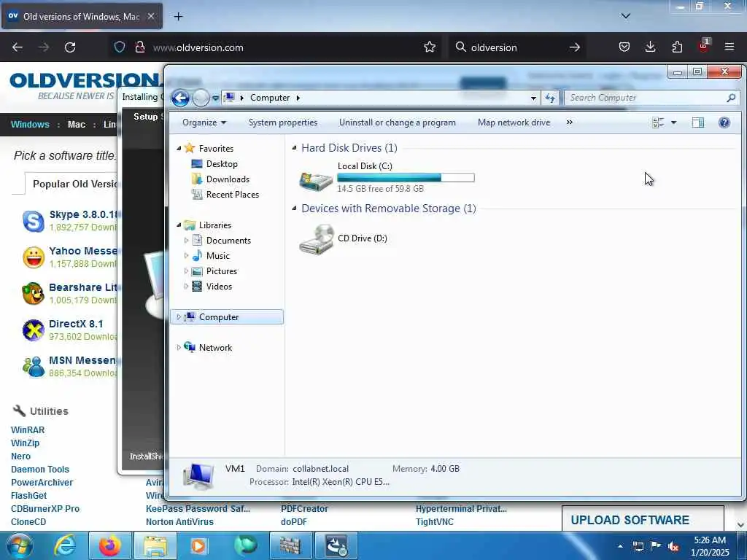Click the UPLOAD SOFTWARE button
This screenshot has height=560, width=747.
pos(643,519)
